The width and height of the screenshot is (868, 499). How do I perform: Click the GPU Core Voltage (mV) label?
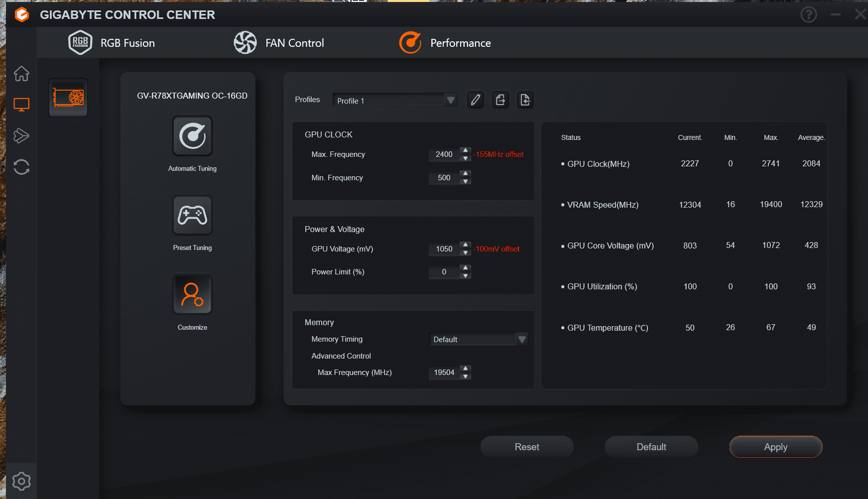click(611, 246)
